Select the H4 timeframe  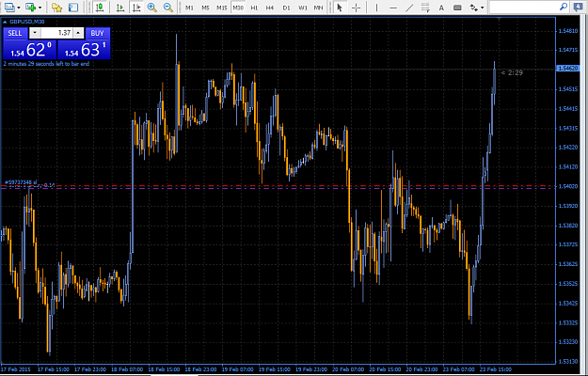click(x=270, y=8)
